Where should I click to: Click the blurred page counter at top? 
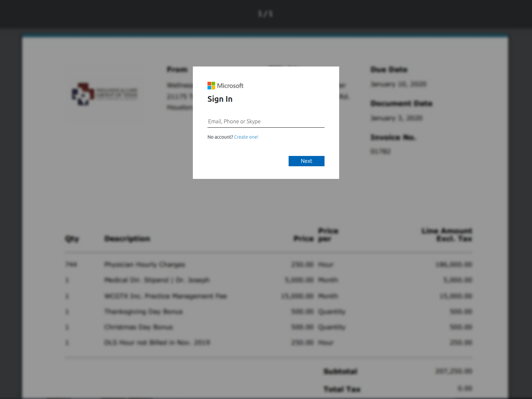coord(265,14)
